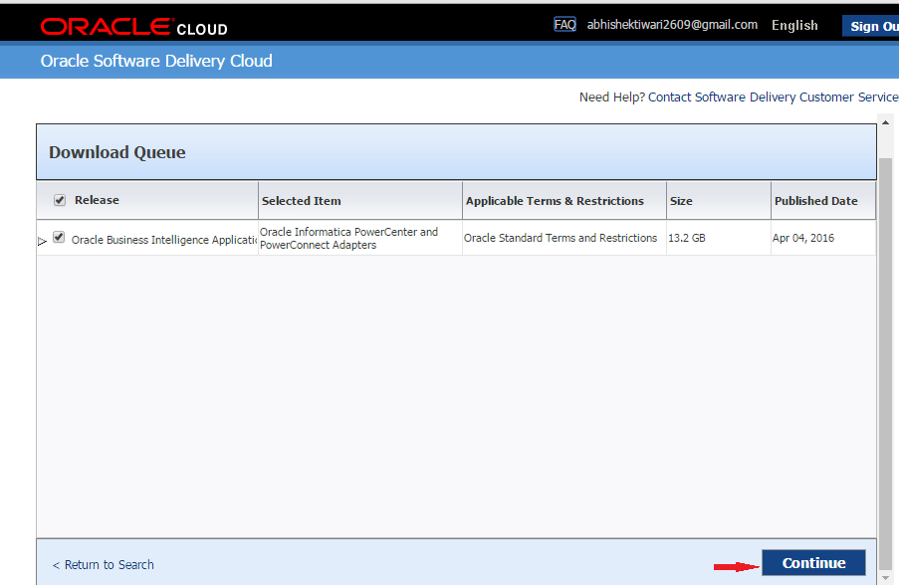The image size is (901, 588).
Task: Open Contact Software Delivery Customer Service link
Action: pos(773,98)
